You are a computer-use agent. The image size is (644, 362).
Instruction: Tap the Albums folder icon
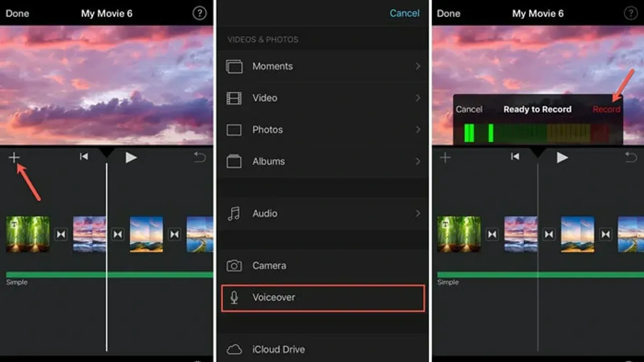click(234, 161)
